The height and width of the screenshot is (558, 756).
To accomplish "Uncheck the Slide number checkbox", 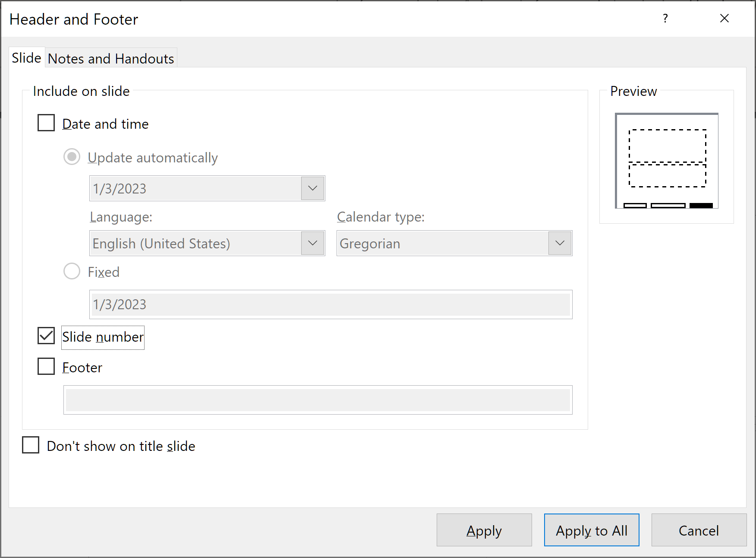I will click(46, 336).
